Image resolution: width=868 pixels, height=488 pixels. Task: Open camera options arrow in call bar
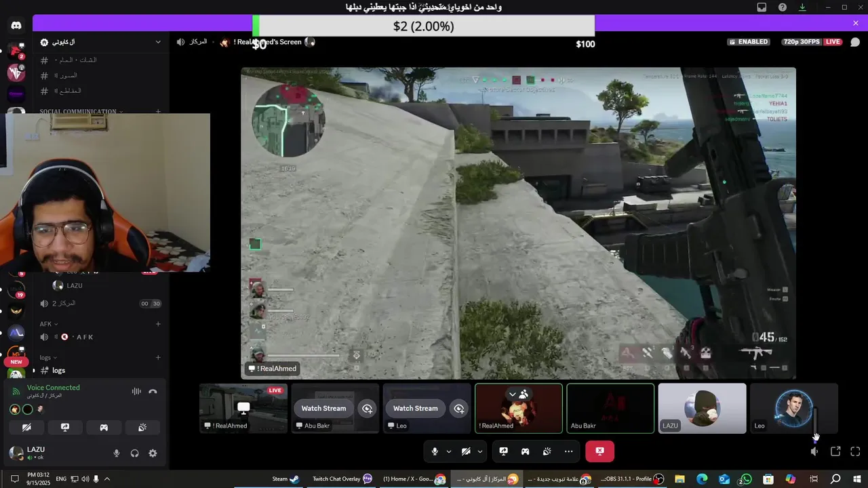click(480, 451)
